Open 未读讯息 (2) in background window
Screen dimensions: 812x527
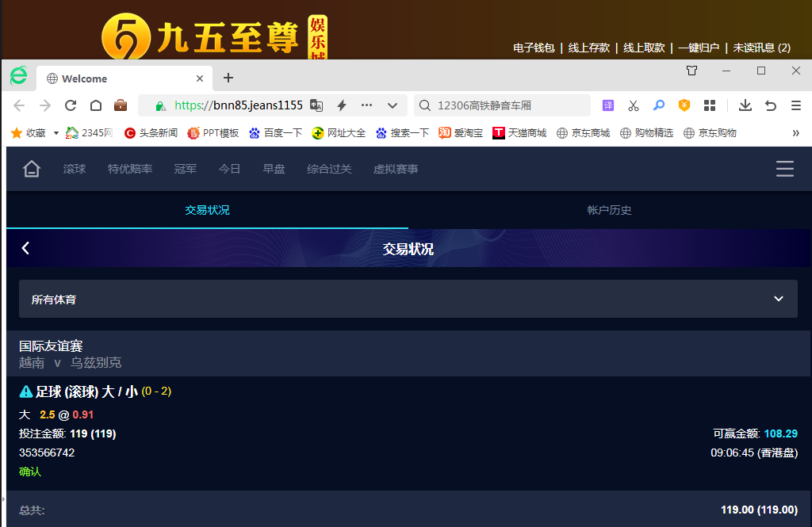tap(762, 48)
